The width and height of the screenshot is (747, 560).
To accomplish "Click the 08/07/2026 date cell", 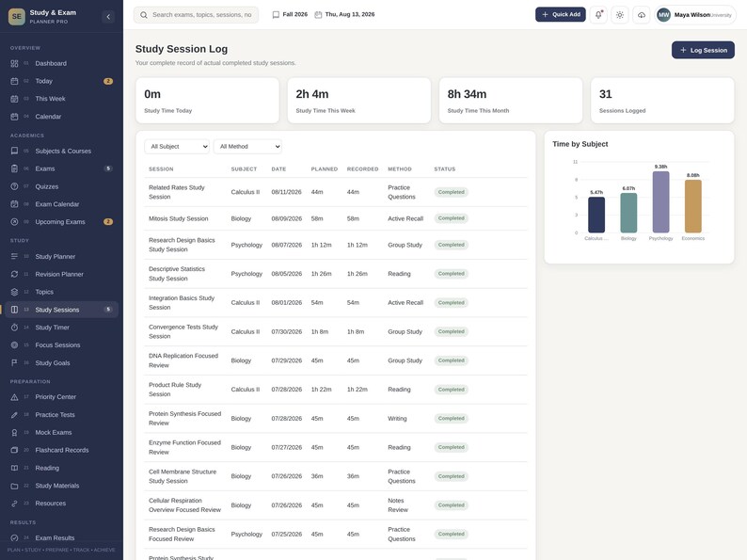I will point(286,245).
